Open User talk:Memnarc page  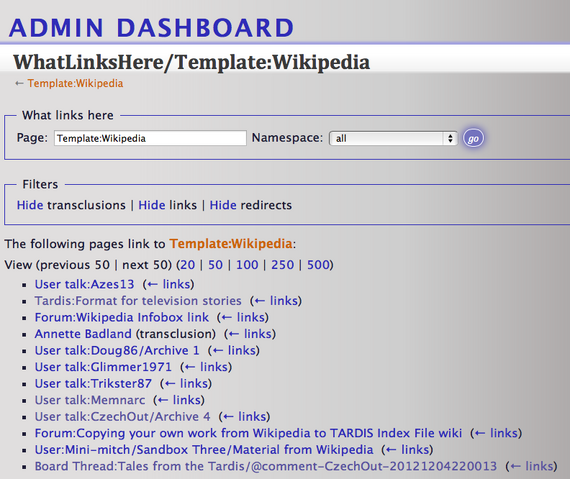[x=90, y=400]
